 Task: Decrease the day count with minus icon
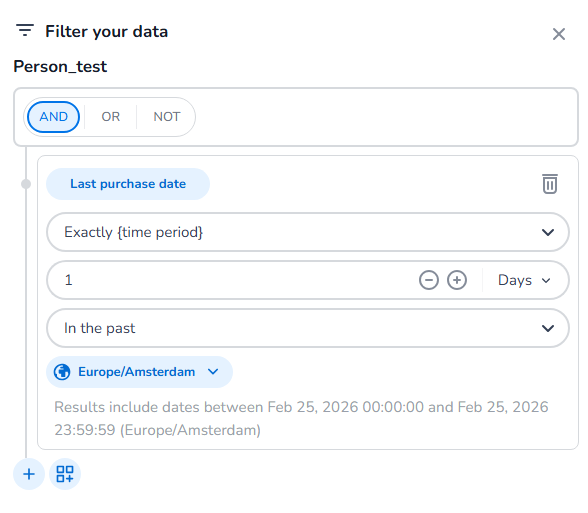click(429, 280)
